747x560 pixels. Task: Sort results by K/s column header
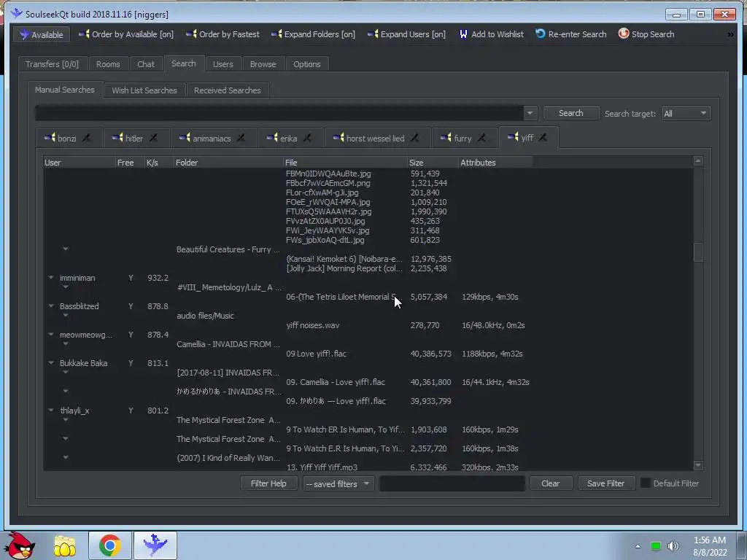tap(159, 163)
